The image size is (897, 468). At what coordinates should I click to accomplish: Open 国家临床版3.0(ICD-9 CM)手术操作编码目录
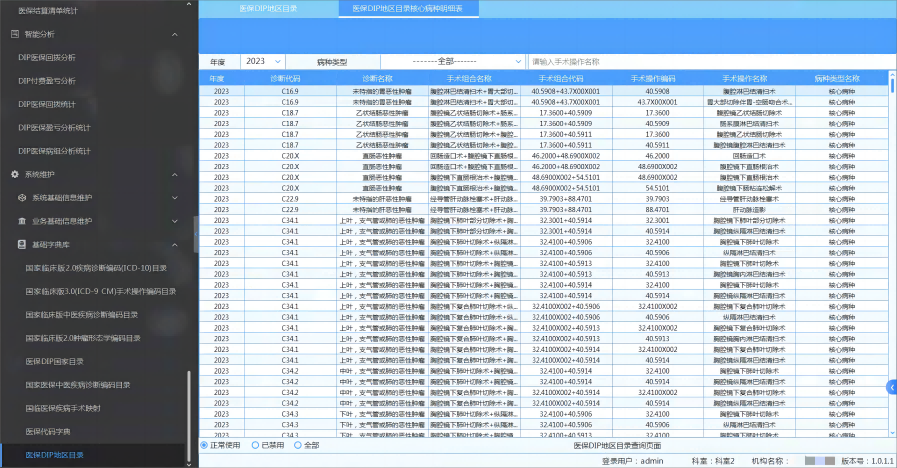click(x=101, y=291)
